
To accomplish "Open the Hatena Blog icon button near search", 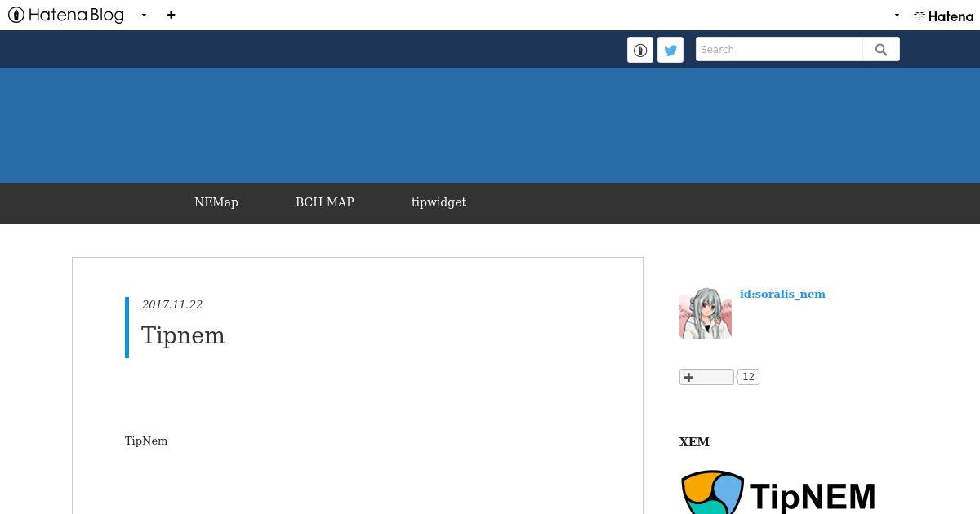I will tap(640, 50).
